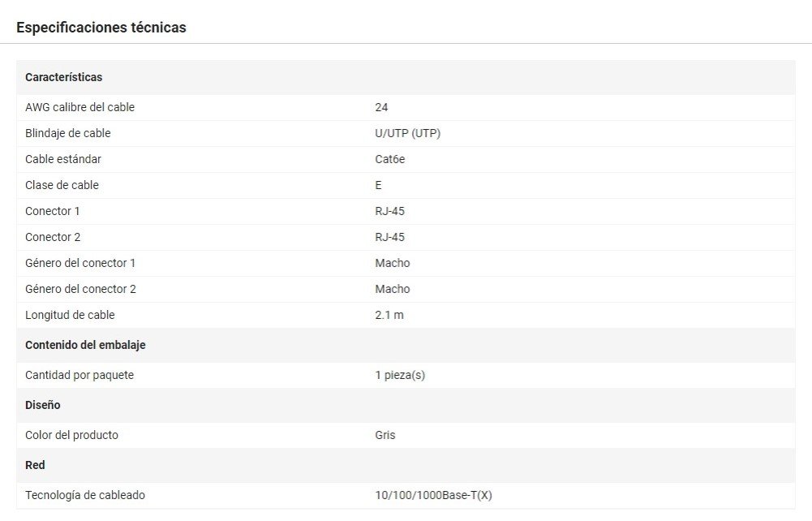Select the Clase de cable row label
Image resolution: width=812 pixels, height=521 pixels.
(x=62, y=185)
